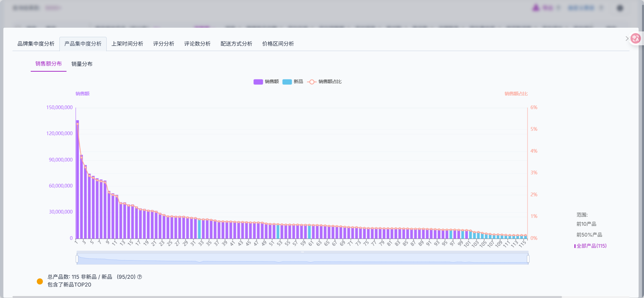Click the right handle of chart zoom slider
644x298 pixels.
pyautogui.click(x=528, y=259)
